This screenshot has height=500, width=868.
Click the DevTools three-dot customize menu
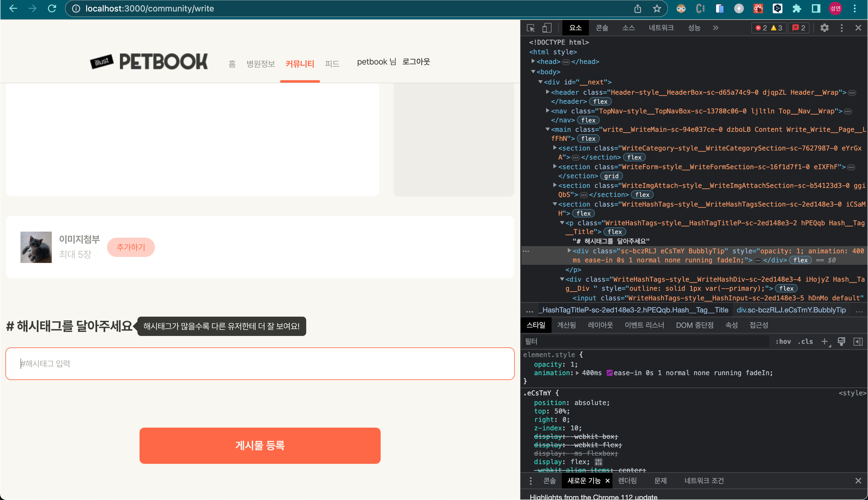tap(841, 28)
